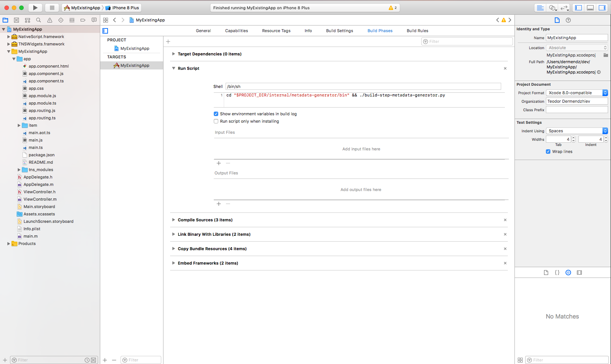Switch to Build Rules tab
The width and height of the screenshot is (611, 364).
tap(418, 31)
